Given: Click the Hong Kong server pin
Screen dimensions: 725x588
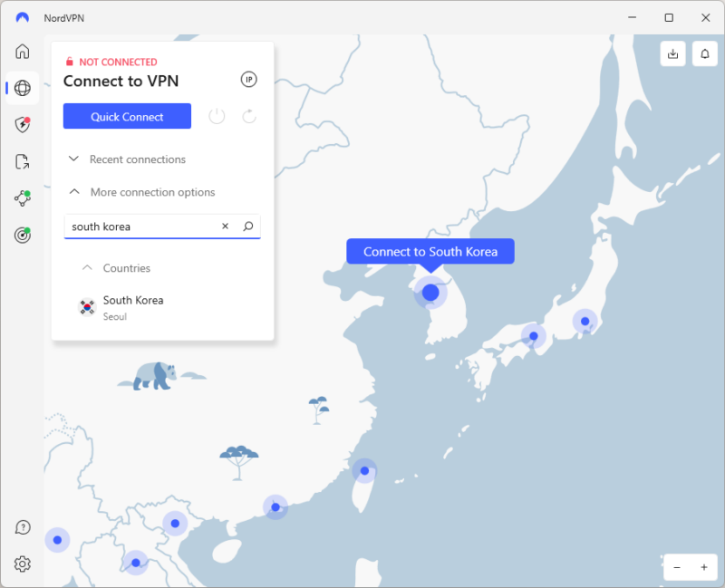Looking at the screenshot, I should click(x=275, y=507).
